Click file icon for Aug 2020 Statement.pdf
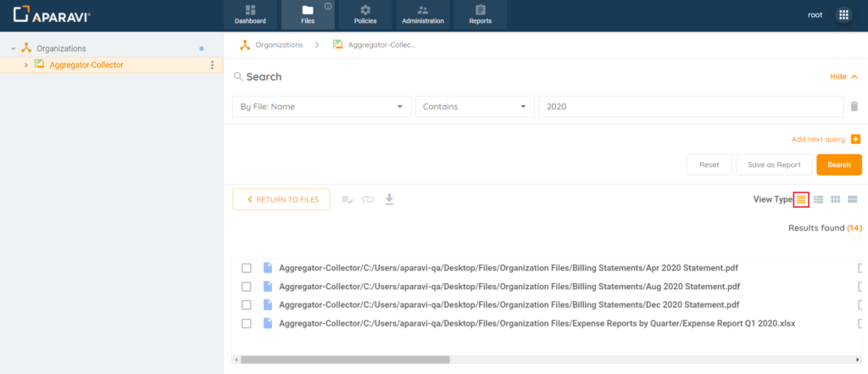The width and height of the screenshot is (868, 374). click(x=268, y=287)
